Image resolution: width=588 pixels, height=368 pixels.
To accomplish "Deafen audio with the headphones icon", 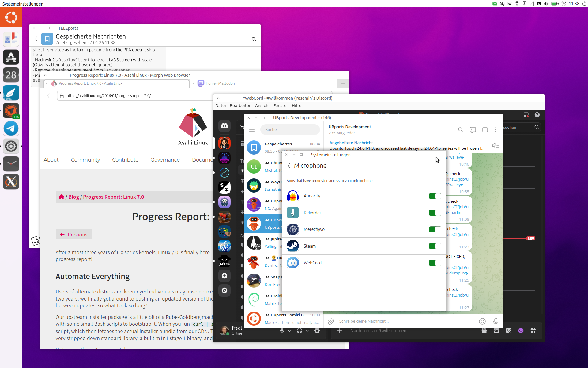I will pyautogui.click(x=300, y=331).
